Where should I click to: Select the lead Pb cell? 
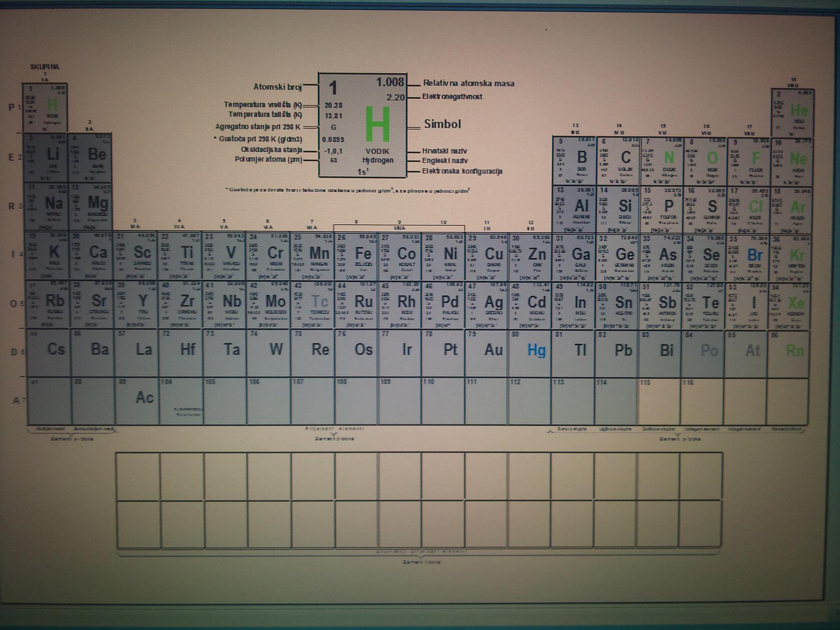[x=617, y=354]
